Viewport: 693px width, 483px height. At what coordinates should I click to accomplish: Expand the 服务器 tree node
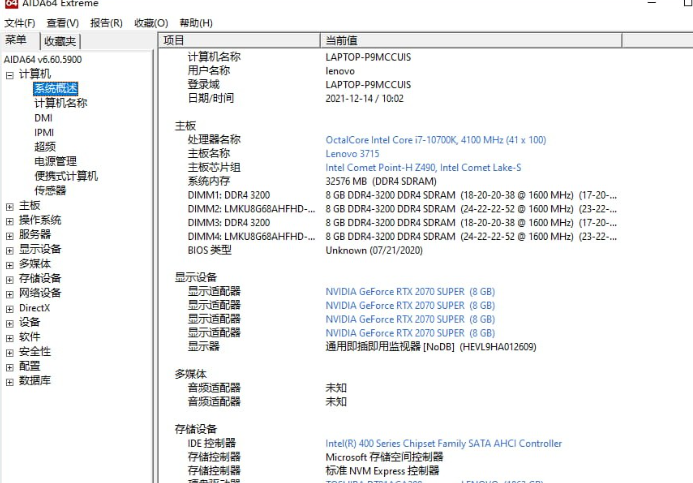pyautogui.click(x=10, y=236)
